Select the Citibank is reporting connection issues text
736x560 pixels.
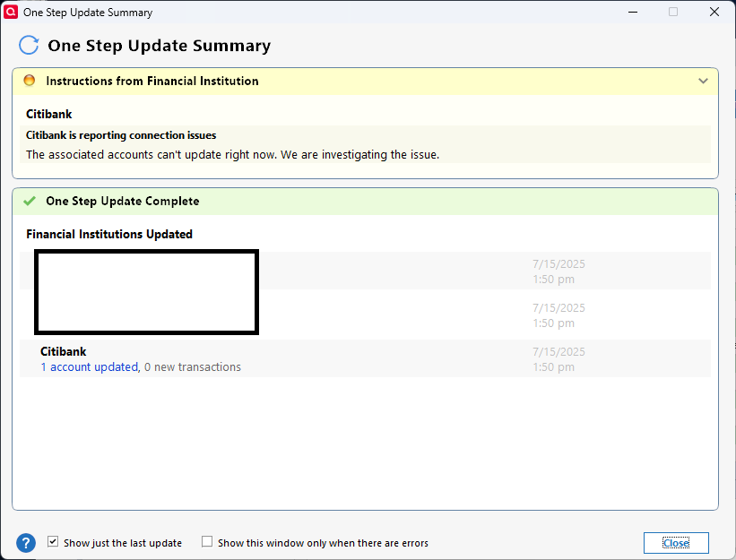pyautogui.click(x=121, y=135)
